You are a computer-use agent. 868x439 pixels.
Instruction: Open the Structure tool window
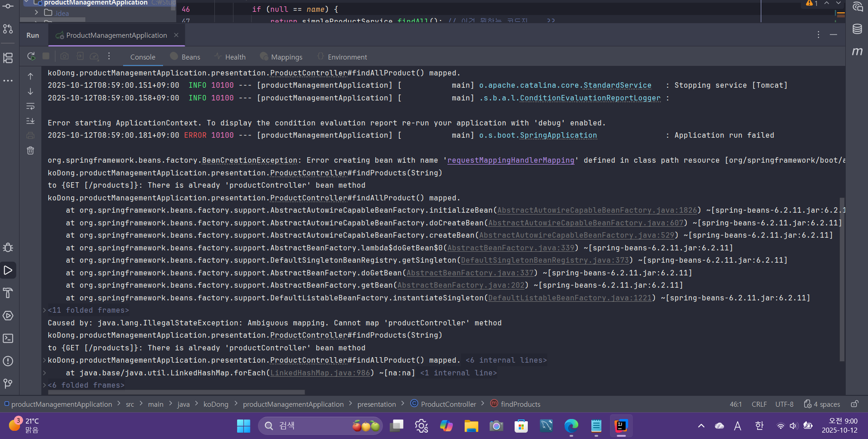(x=8, y=58)
